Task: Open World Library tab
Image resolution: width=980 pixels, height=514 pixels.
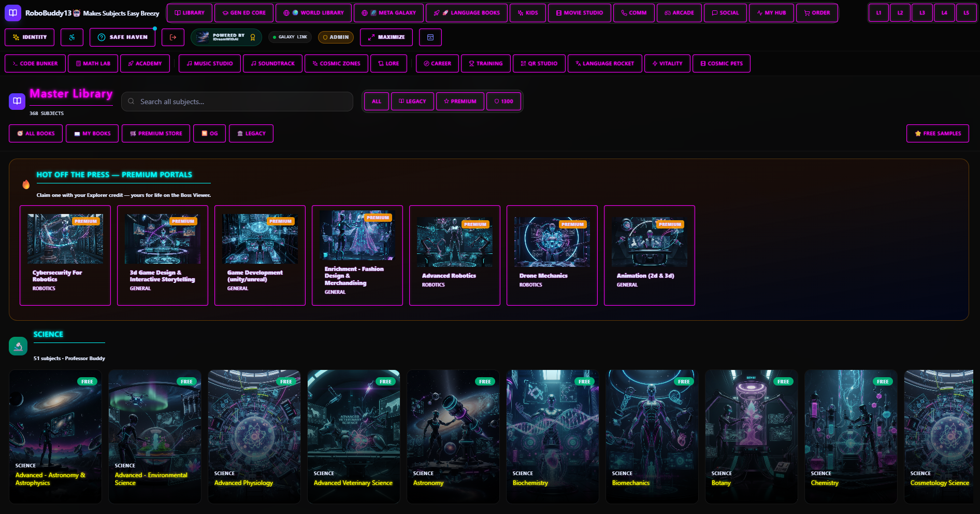Action: (x=313, y=13)
